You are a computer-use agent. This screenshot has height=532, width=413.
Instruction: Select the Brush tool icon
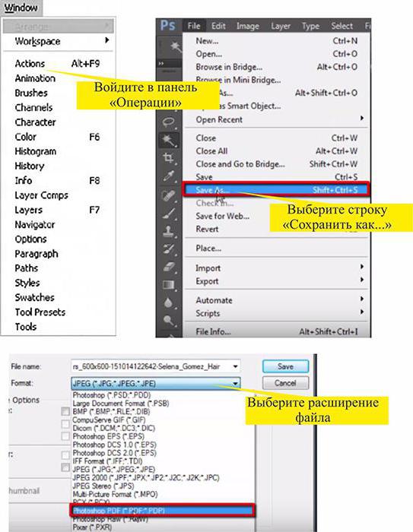169,214
